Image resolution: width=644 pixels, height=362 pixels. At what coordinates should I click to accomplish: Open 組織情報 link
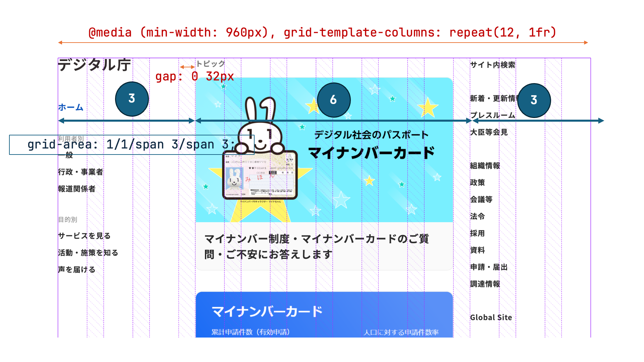485,166
